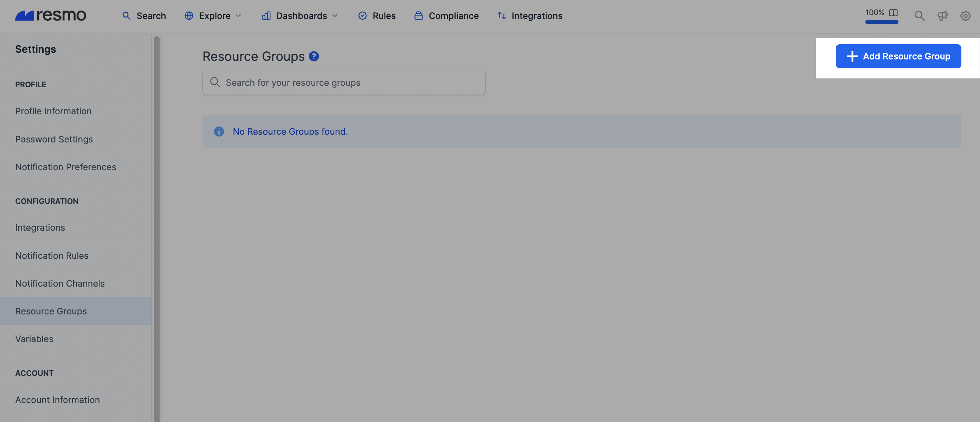
Task: Open the 100% onboarding book icon
Action: 893,13
